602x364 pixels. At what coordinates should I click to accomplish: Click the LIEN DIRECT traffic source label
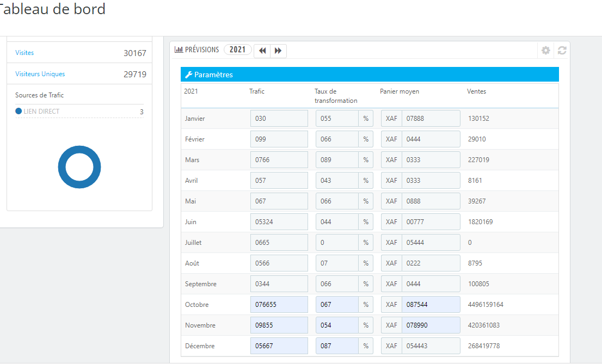click(x=41, y=112)
